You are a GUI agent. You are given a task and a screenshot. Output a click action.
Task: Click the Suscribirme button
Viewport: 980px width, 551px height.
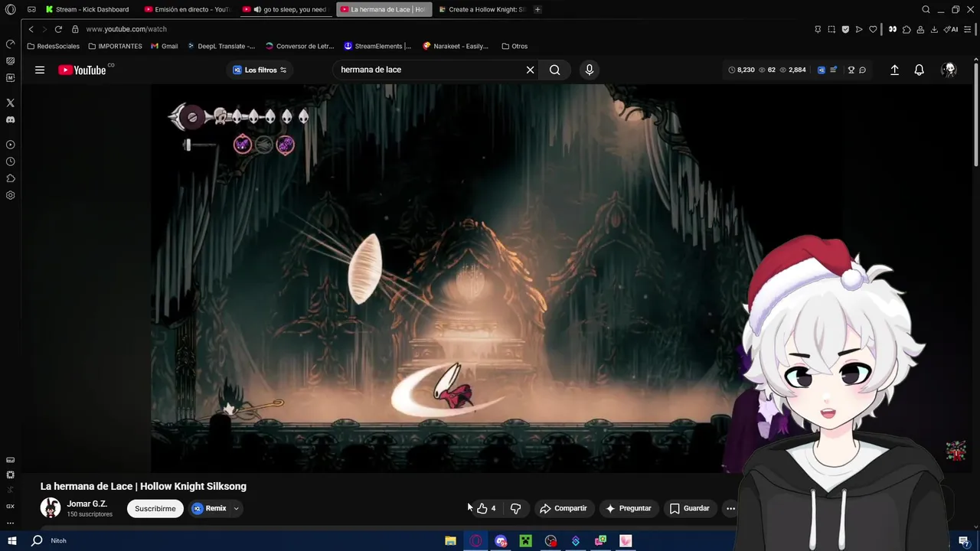coord(155,508)
